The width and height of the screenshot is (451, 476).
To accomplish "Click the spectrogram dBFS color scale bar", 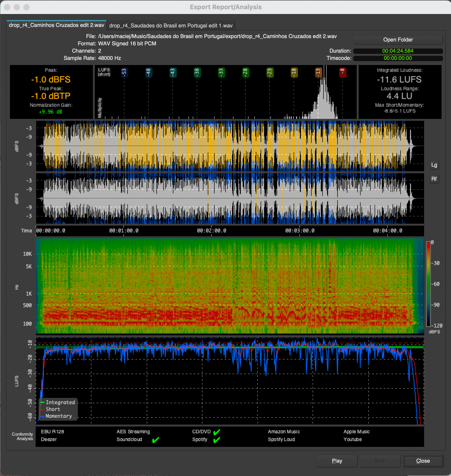I will pos(428,284).
